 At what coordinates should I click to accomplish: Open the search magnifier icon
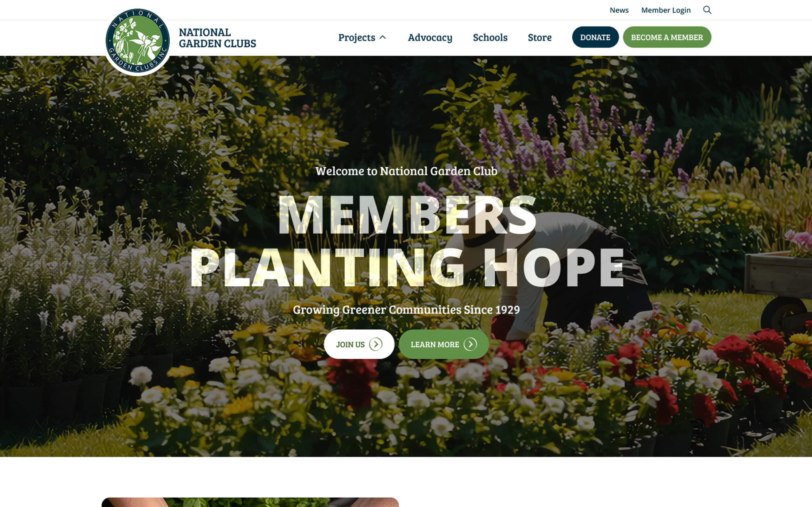(x=707, y=10)
